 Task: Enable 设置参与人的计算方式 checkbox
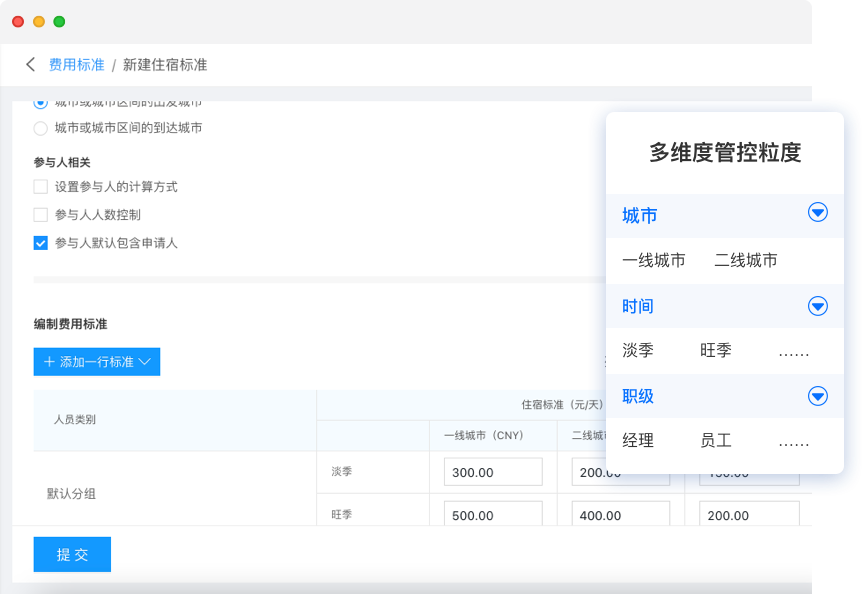pos(40,187)
